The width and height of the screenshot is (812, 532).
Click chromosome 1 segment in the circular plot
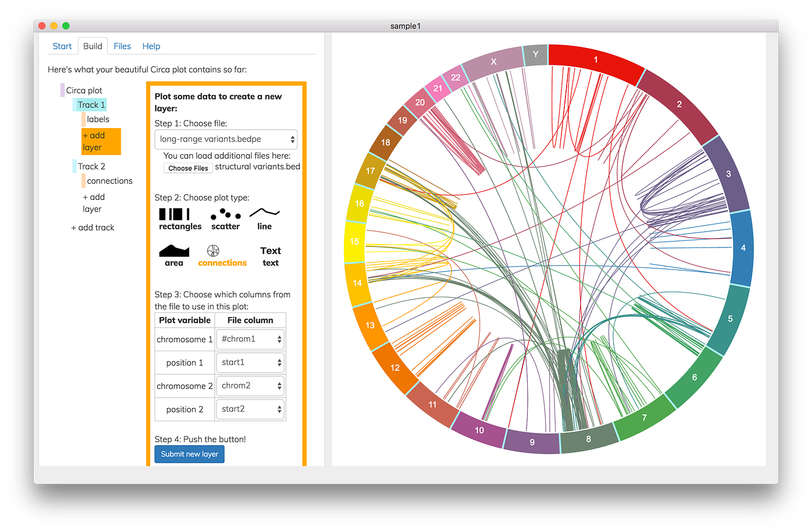(595, 60)
